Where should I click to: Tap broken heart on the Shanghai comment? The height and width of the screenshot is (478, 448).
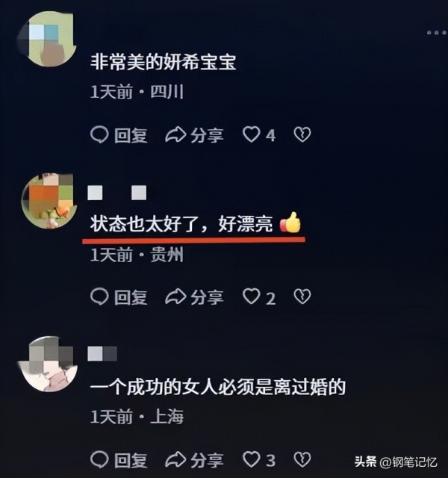302,459
